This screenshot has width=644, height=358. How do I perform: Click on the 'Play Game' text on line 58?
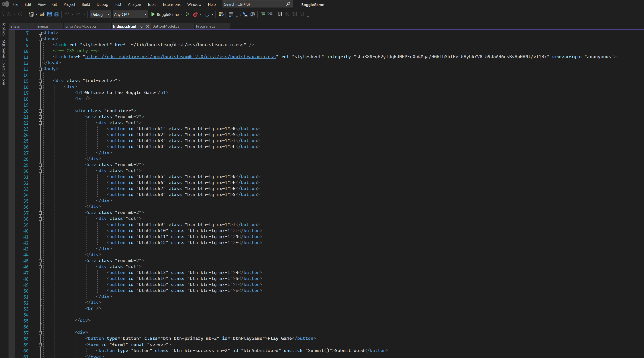[280, 339]
